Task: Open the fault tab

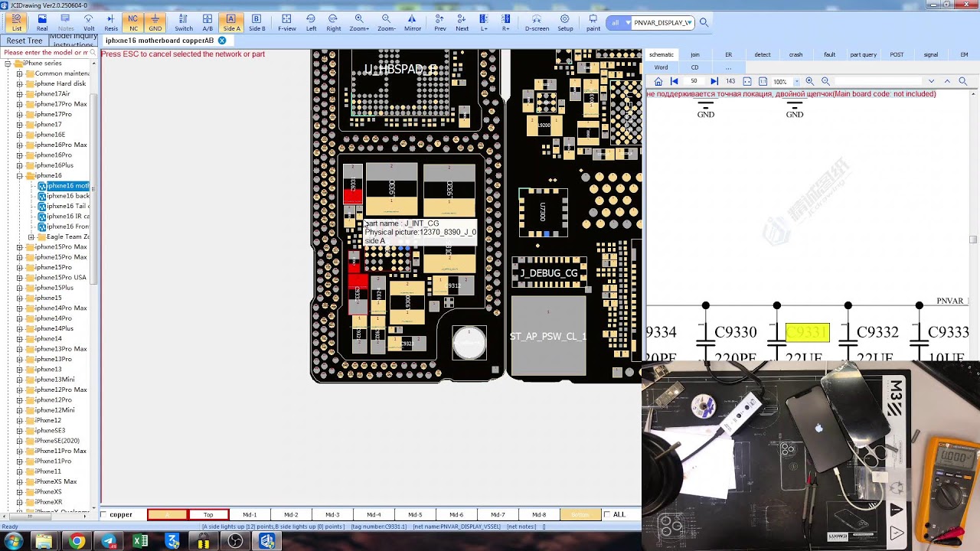Action: pyautogui.click(x=829, y=54)
